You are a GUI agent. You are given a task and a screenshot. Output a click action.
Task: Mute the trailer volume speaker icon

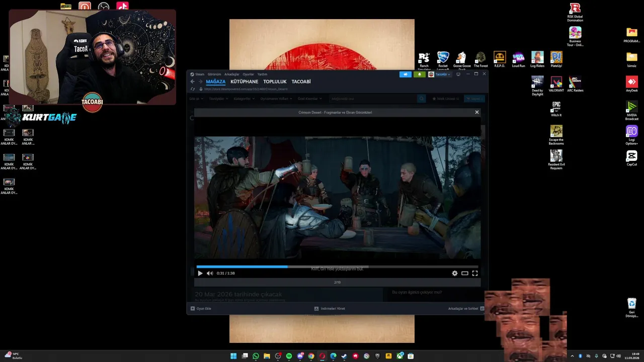(x=210, y=274)
